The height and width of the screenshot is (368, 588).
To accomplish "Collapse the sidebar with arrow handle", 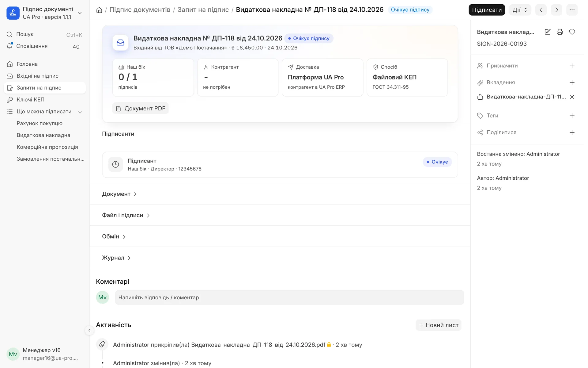I will coord(89,330).
